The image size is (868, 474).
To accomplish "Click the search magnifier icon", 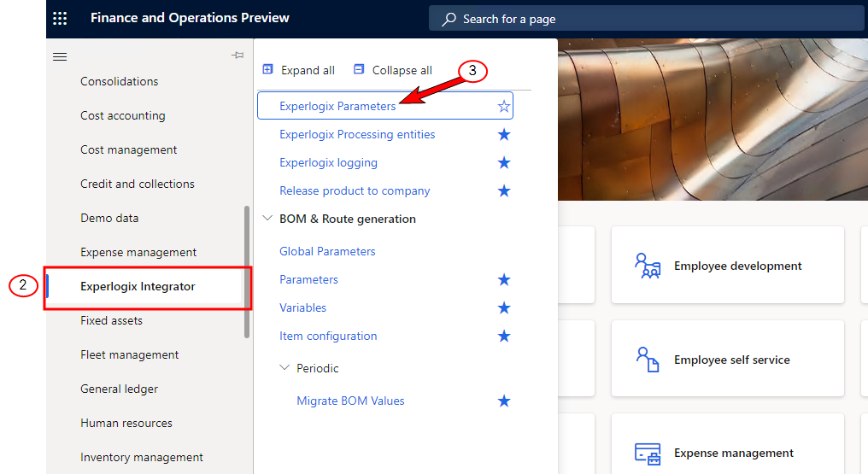I will tap(449, 19).
